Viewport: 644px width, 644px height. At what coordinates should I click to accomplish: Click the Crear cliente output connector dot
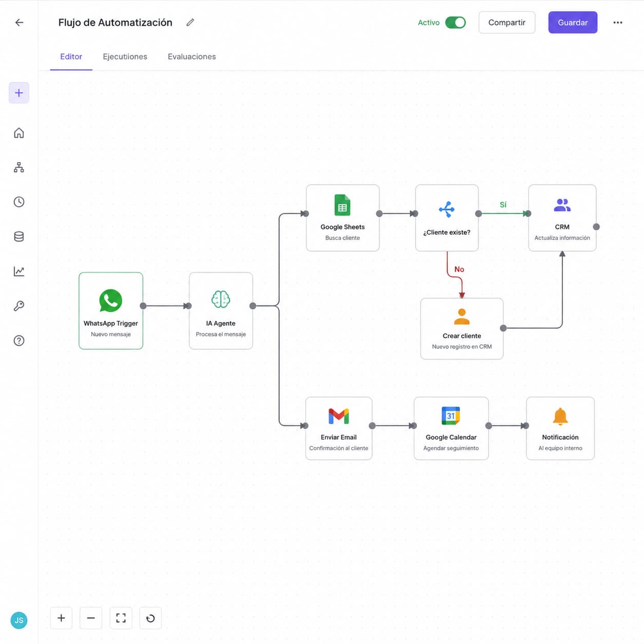click(503, 328)
